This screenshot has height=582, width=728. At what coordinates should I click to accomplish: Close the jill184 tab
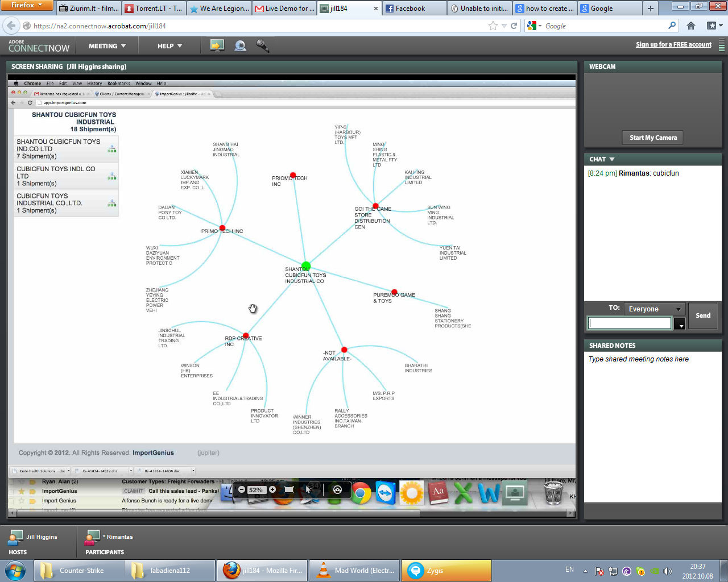375,9
